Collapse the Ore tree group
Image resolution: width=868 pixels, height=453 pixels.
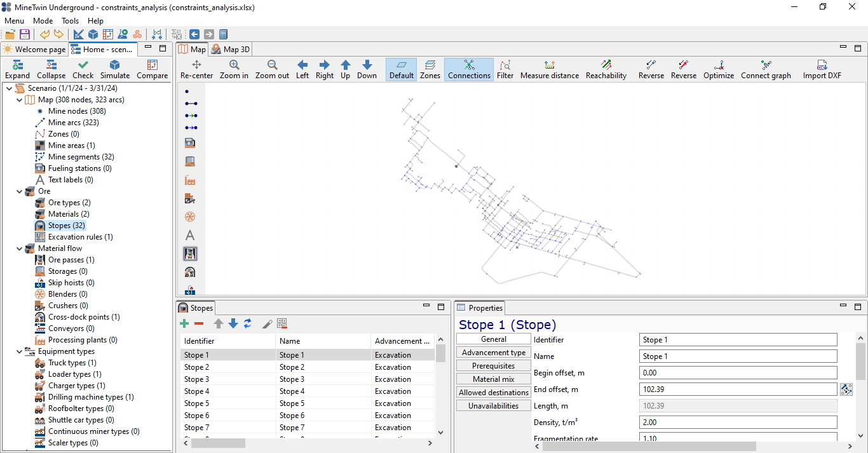point(19,191)
